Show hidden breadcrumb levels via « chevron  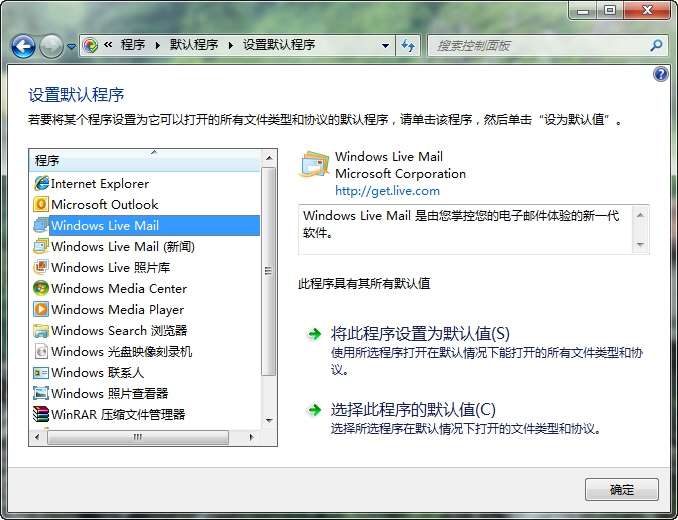(108, 45)
